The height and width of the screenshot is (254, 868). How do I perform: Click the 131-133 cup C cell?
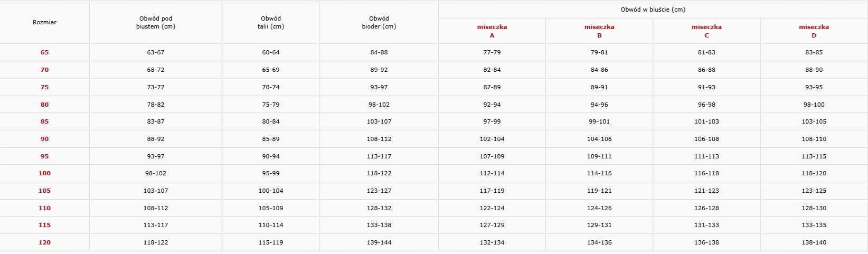point(706,225)
